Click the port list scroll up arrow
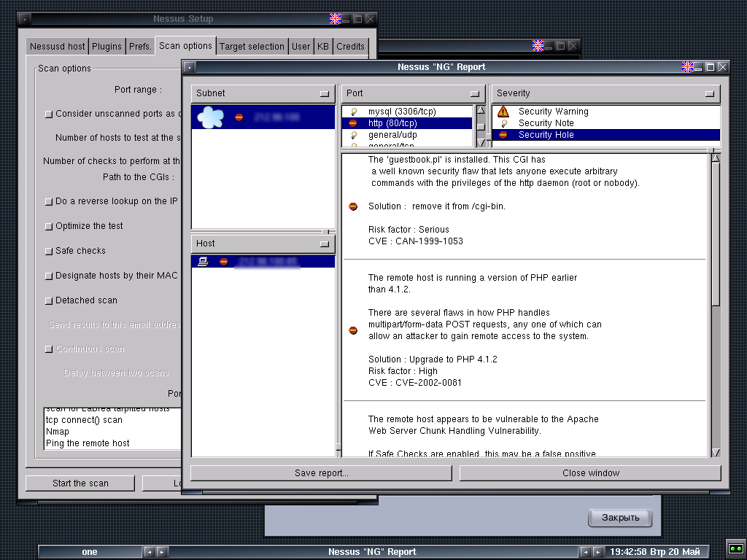The image size is (747, 560). [481, 110]
